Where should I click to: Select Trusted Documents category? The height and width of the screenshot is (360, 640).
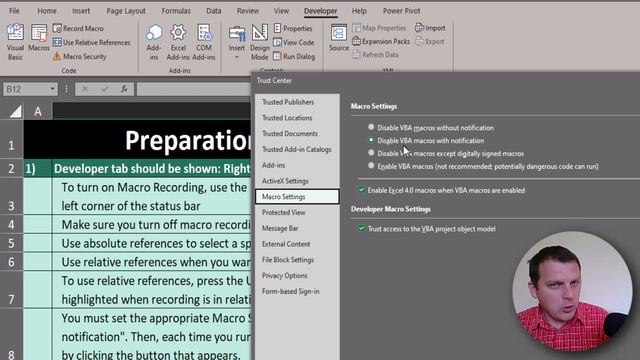point(297,133)
